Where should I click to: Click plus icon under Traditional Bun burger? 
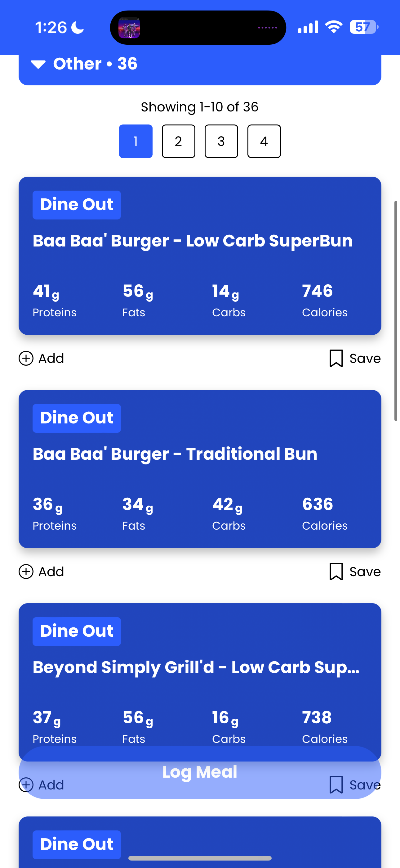[26, 572]
